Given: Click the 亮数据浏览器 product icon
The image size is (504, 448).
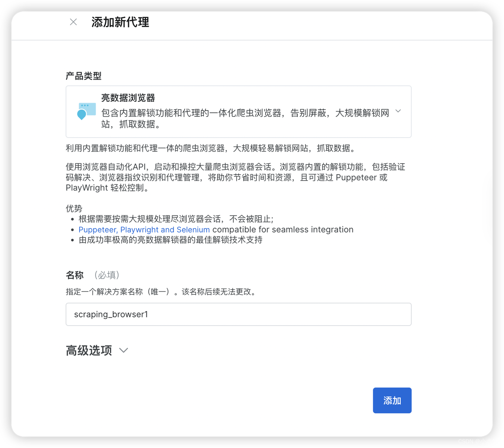Looking at the screenshot, I should [x=86, y=111].
